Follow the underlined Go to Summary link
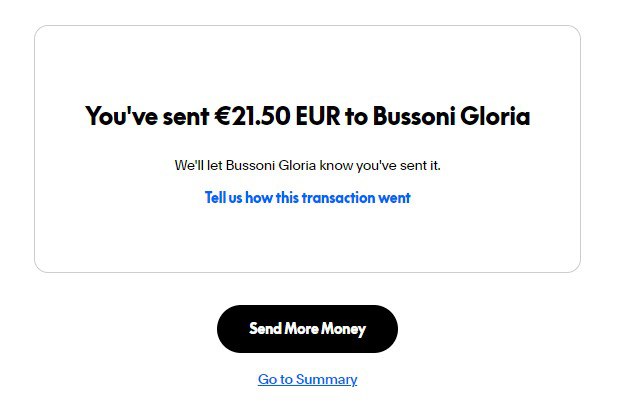This screenshot has width=624, height=417. click(307, 379)
